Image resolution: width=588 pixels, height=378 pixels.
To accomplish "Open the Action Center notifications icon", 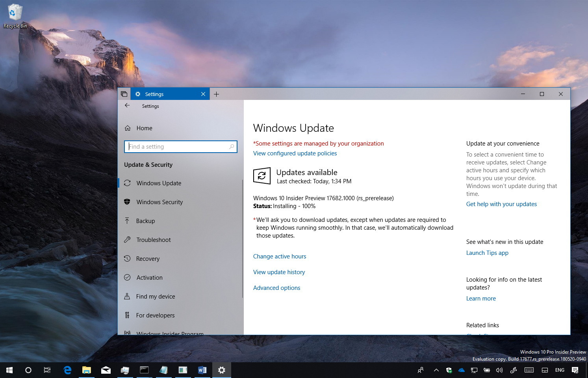I will 575,370.
